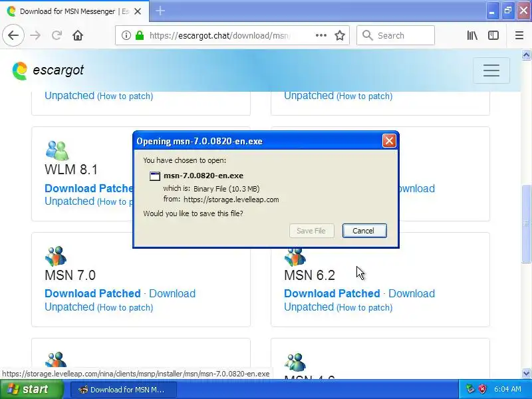Click the Search box in toolbar
The height and width of the screenshot is (399, 532).
point(396,35)
